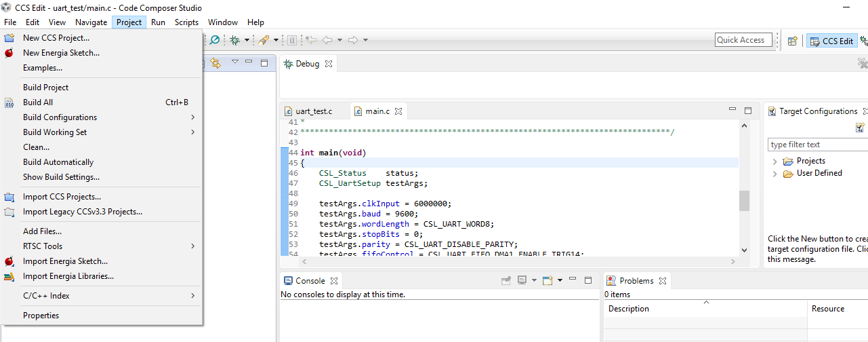Expand the Build Working Set submenu
This screenshot has height=342, width=868.
tap(102, 132)
